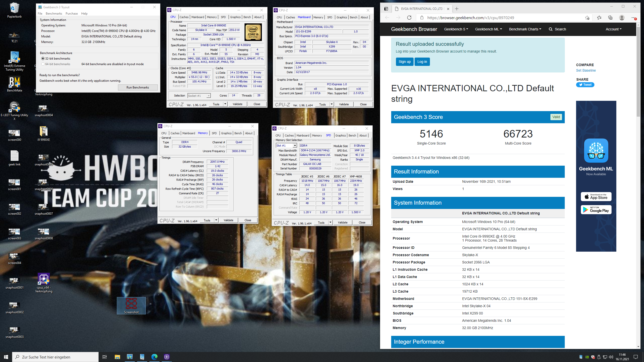Viewport: 644px width, 362px height.
Task: Click the Get it on Google Play badge
Action: point(596,209)
